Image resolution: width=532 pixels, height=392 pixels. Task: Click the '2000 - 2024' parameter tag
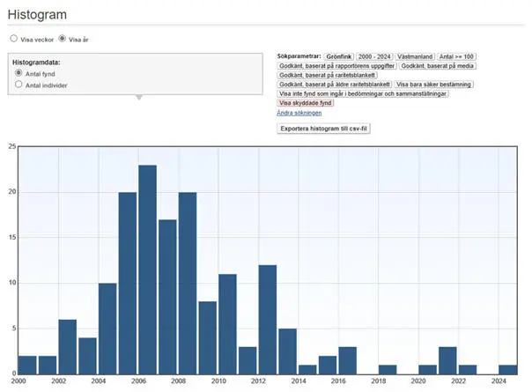click(373, 55)
